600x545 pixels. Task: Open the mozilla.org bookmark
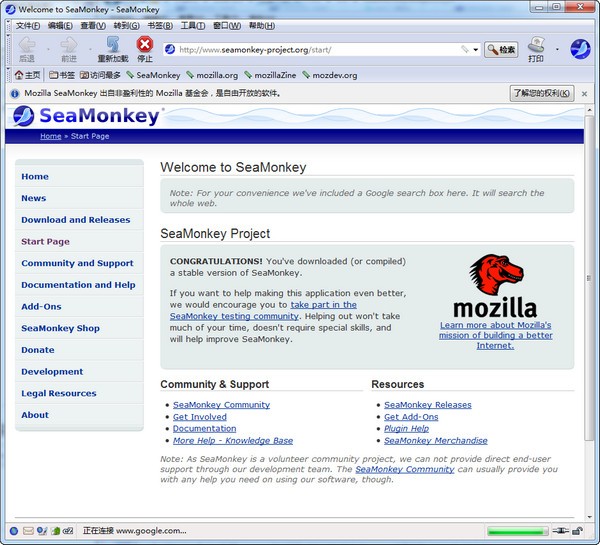pos(212,75)
